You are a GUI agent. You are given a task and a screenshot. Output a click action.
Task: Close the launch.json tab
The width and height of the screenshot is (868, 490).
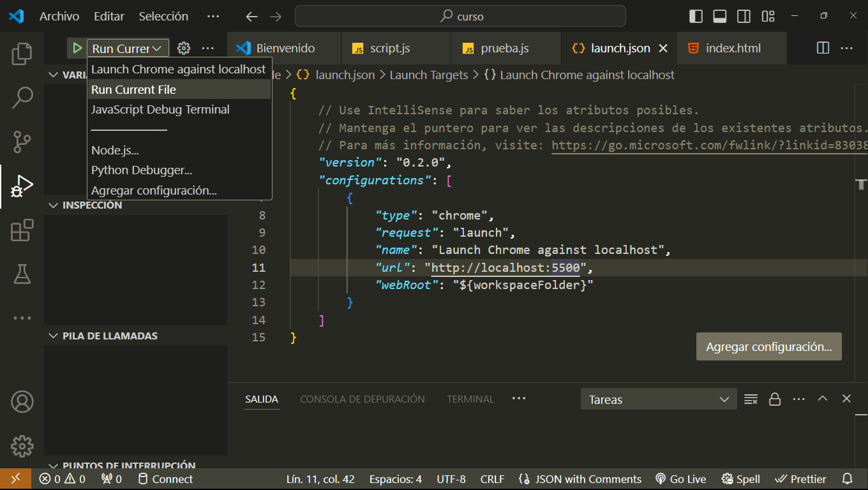(663, 48)
